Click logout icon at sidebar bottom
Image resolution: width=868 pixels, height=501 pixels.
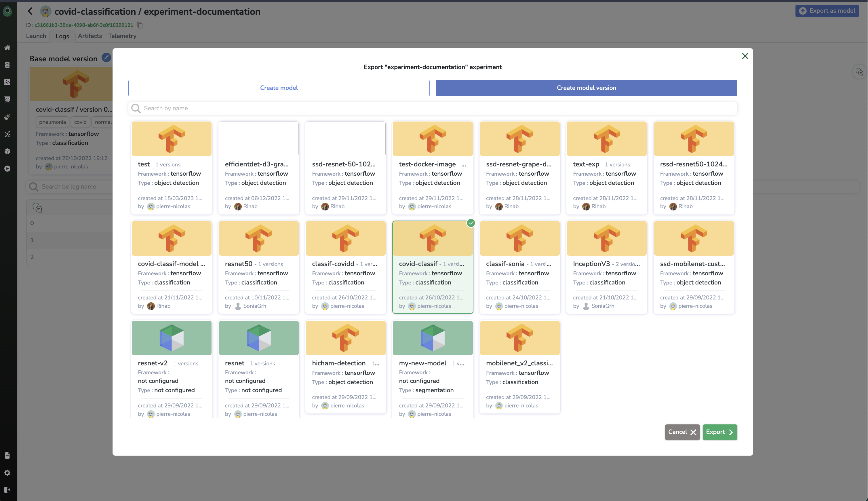7,490
